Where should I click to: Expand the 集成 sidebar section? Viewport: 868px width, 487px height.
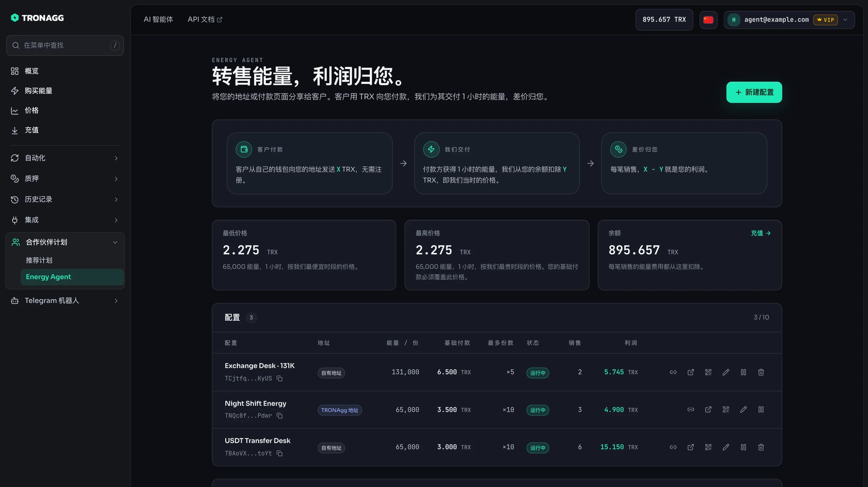pos(65,220)
